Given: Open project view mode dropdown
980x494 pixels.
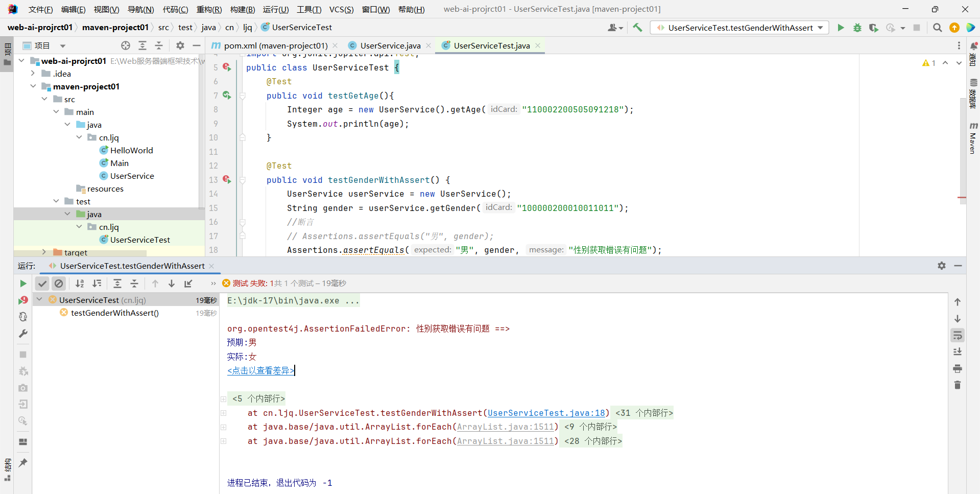Looking at the screenshot, I should point(63,46).
